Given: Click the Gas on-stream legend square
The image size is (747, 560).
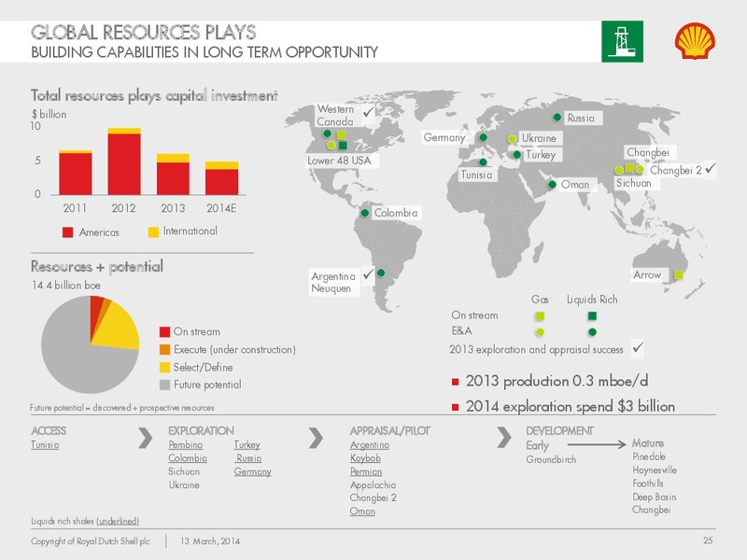Looking at the screenshot, I should [540, 315].
